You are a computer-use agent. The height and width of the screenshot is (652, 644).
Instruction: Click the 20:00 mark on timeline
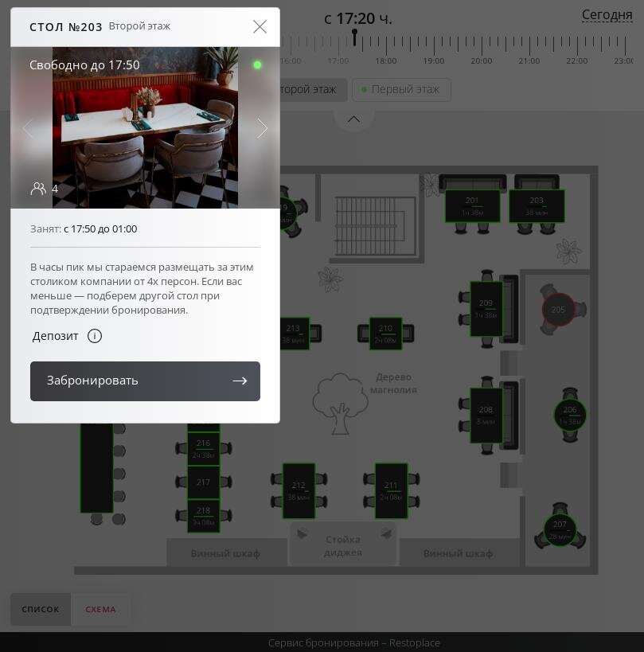tap(482, 61)
